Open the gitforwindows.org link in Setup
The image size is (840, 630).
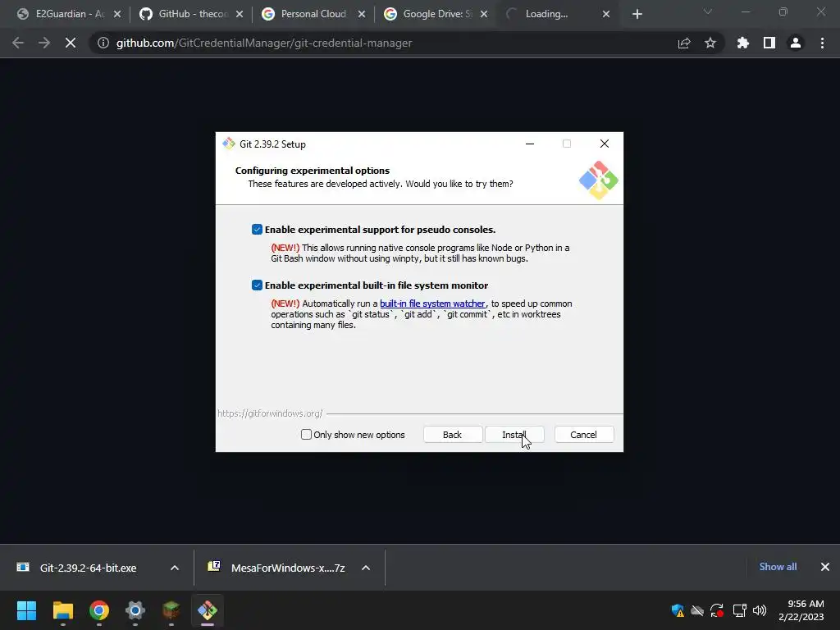[x=270, y=413]
